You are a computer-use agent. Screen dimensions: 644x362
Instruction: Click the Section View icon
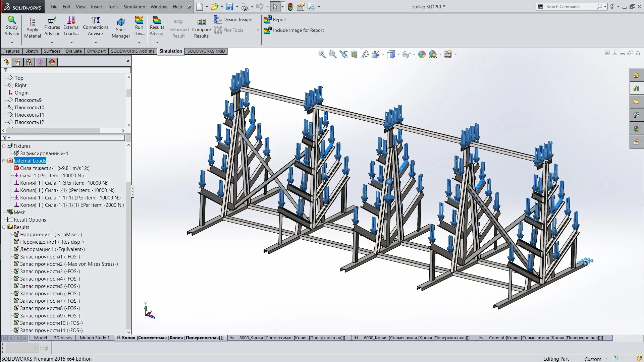354,54
